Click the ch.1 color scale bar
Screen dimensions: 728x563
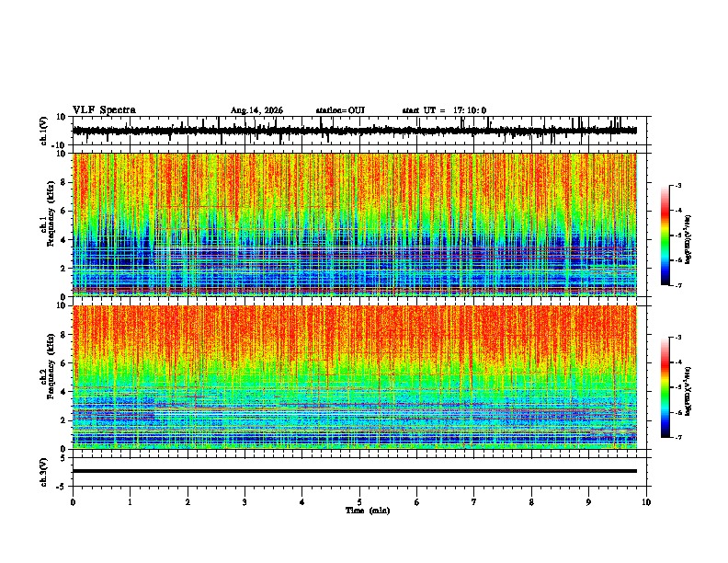tap(665, 236)
